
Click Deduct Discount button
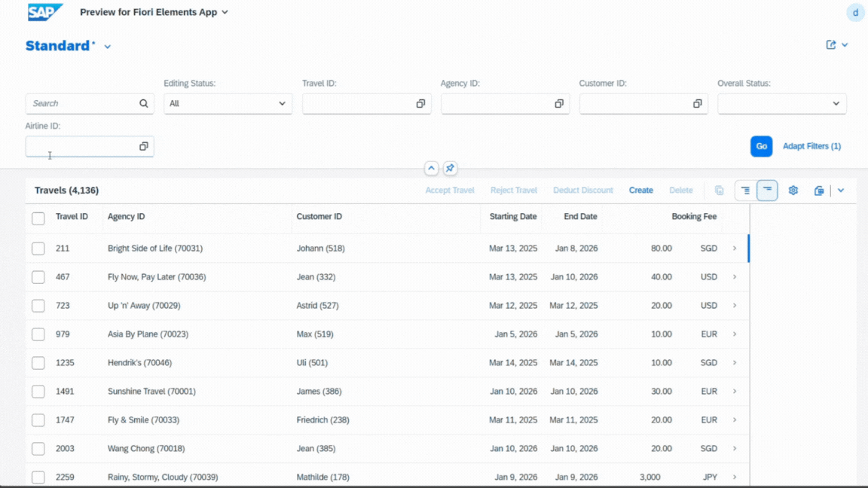583,191
